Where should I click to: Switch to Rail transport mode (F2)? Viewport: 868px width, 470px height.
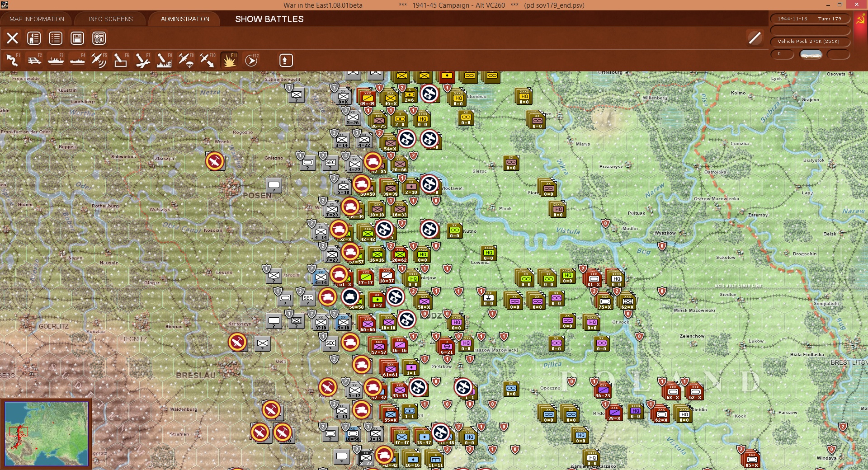[x=34, y=60]
